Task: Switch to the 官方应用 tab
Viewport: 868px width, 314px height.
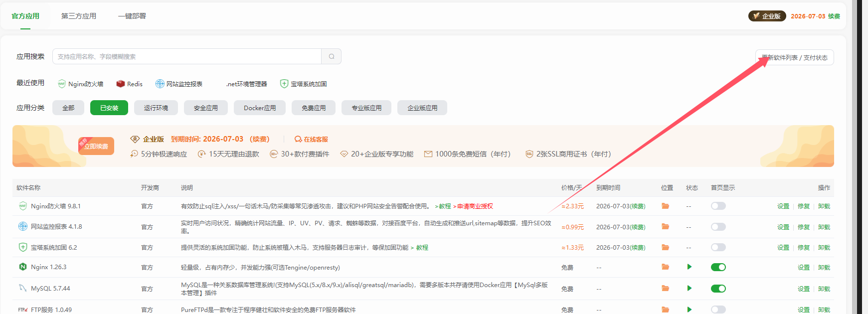Action: click(25, 16)
